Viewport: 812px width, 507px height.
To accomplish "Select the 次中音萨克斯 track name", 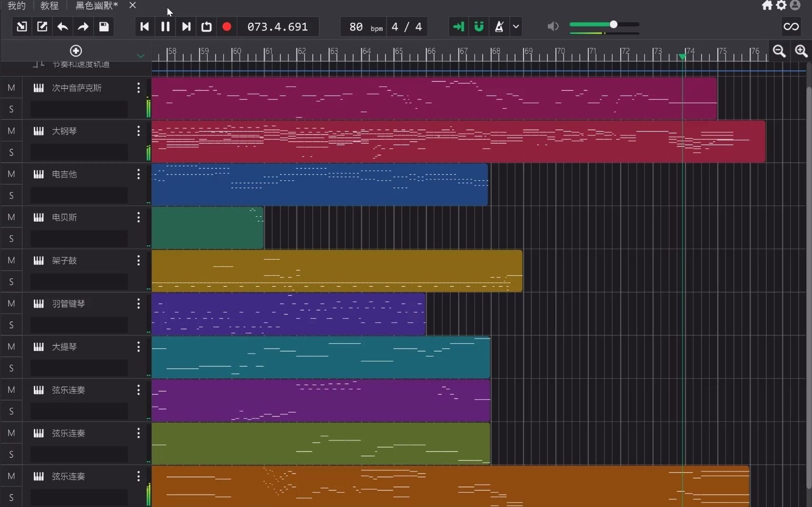I will [77, 88].
